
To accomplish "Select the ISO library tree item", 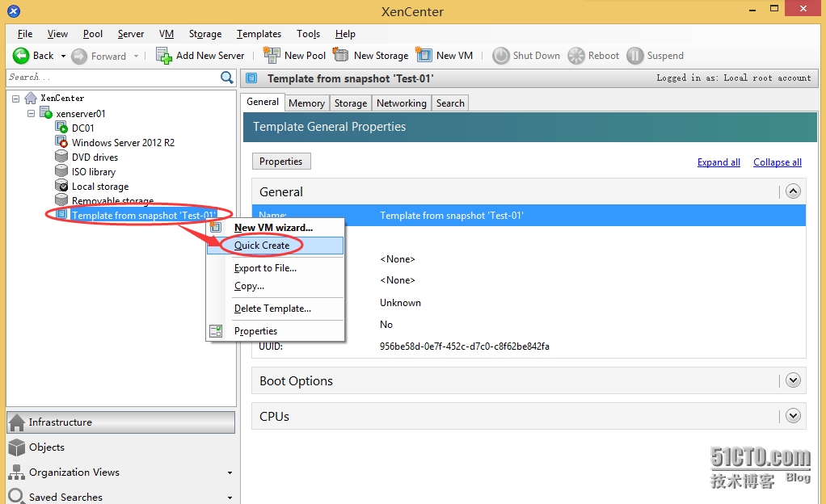I will coord(94,172).
